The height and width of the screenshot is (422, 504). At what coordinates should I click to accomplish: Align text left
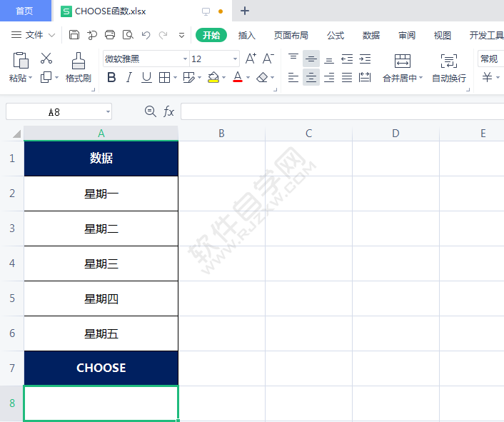293,77
